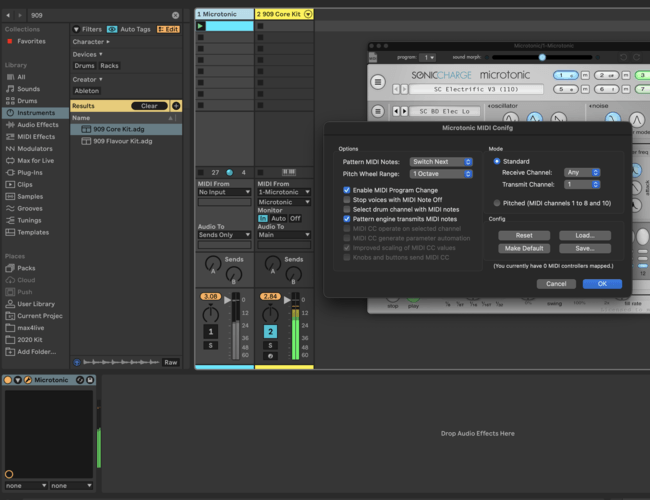Toggle Enable MIDI Program Change checkbox
This screenshot has width=650, height=500.
coord(347,190)
